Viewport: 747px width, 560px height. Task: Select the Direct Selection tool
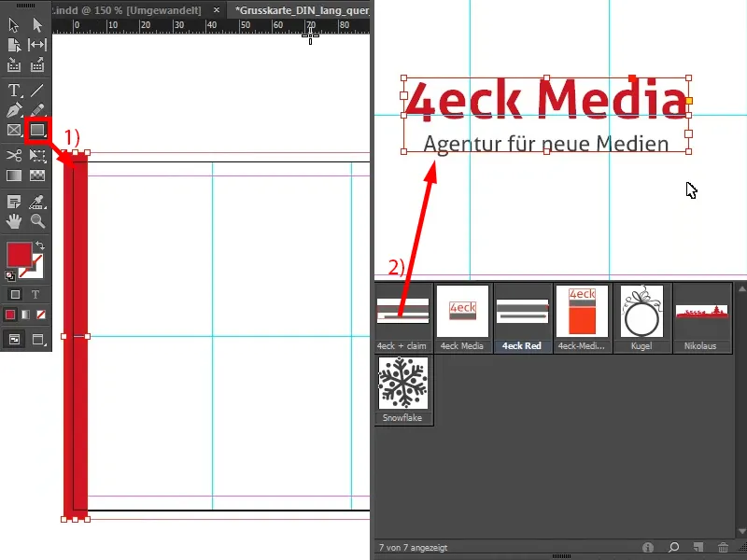(x=37, y=25)
